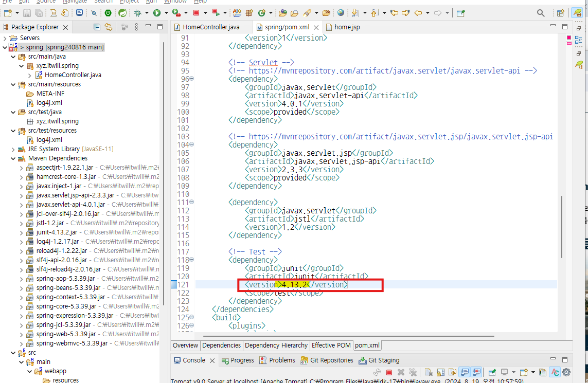Click Run Last Tool with toolbox icon

(176, 13)
